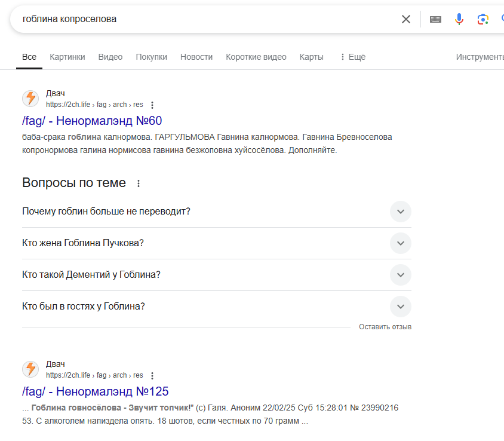Open options menu for the Ненормалэнд №60 result
The height and width of the screenshot is (441, 504).
tap(152, 105)
